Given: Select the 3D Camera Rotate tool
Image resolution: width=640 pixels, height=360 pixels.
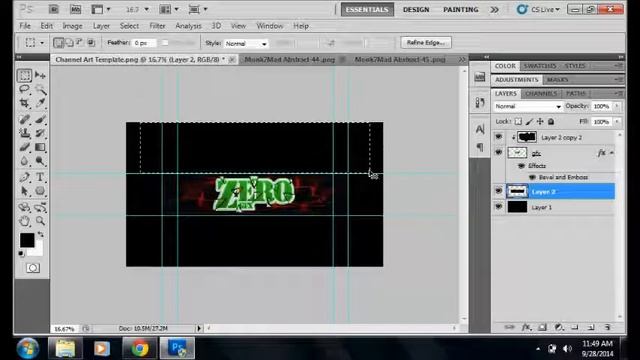Looking at the screenshot, I should pos(40,207).
